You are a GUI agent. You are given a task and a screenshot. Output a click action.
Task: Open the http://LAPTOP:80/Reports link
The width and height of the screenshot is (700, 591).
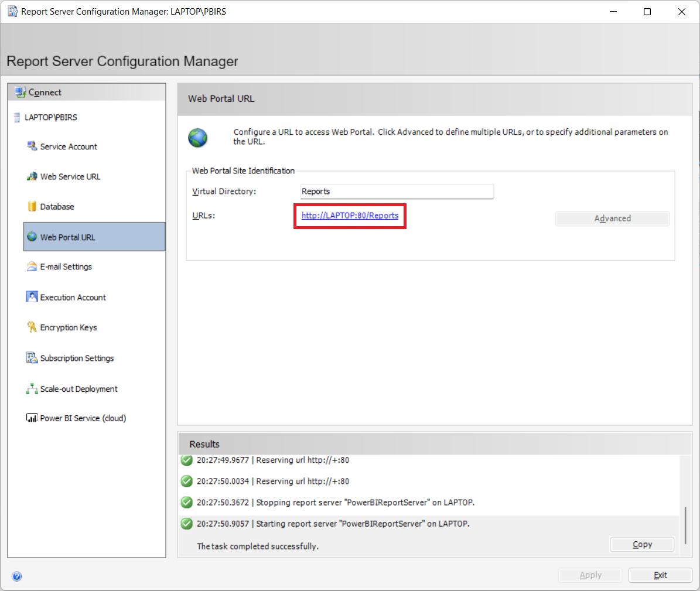(350, 216)
